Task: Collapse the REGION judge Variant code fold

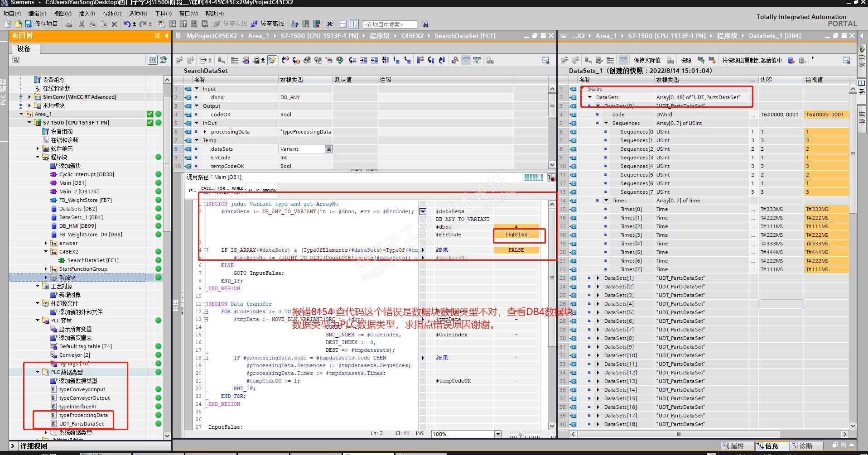Action: pos(206,204)
